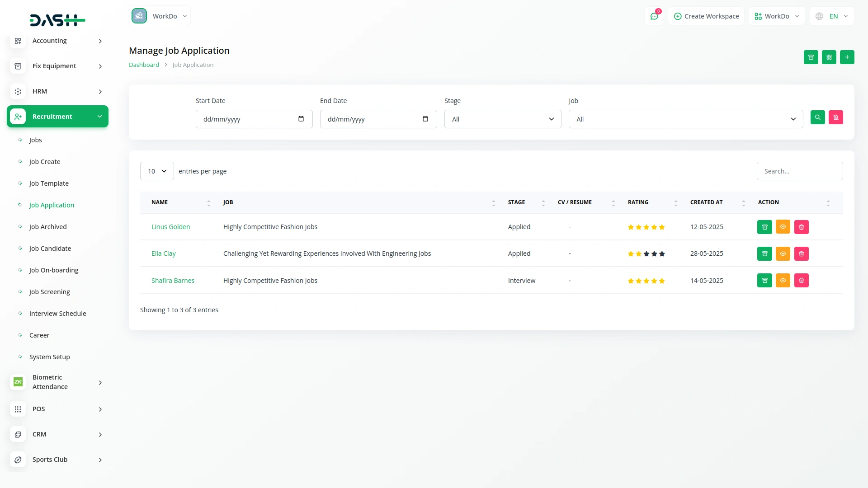Open WorkDo user menu at top right

pos(777,16)
